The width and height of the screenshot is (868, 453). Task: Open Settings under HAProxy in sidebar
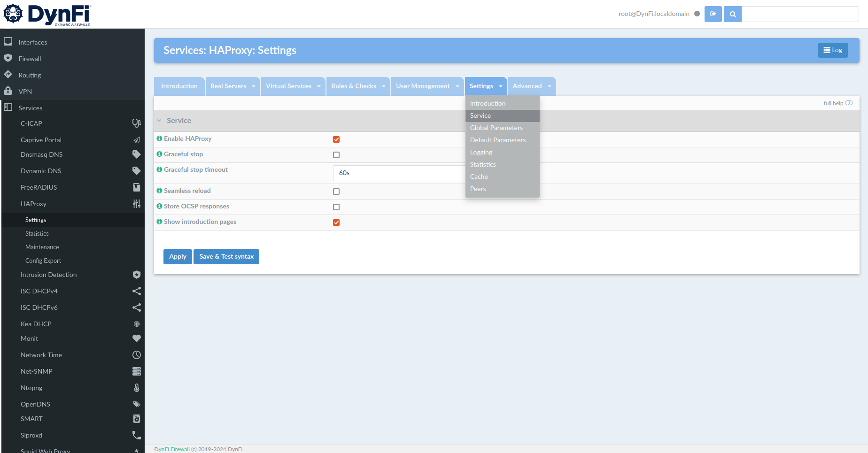36,220
